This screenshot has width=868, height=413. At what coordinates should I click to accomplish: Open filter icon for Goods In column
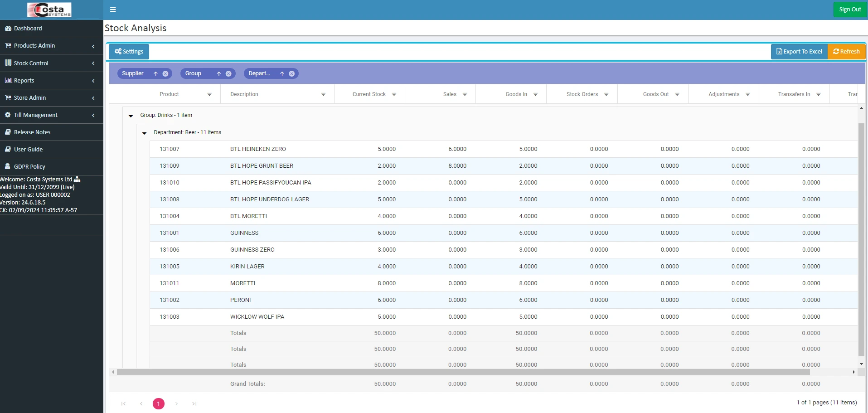(x=535, y=94)
